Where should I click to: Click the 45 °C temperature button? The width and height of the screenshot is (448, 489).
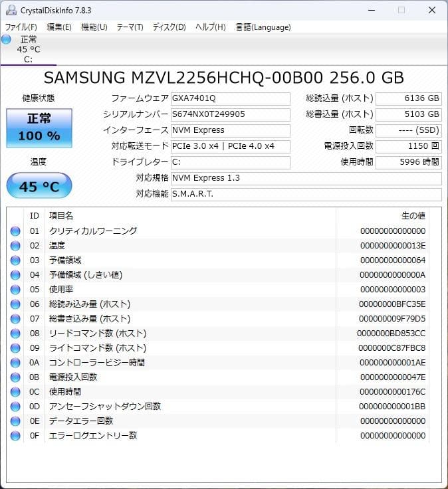39,186
